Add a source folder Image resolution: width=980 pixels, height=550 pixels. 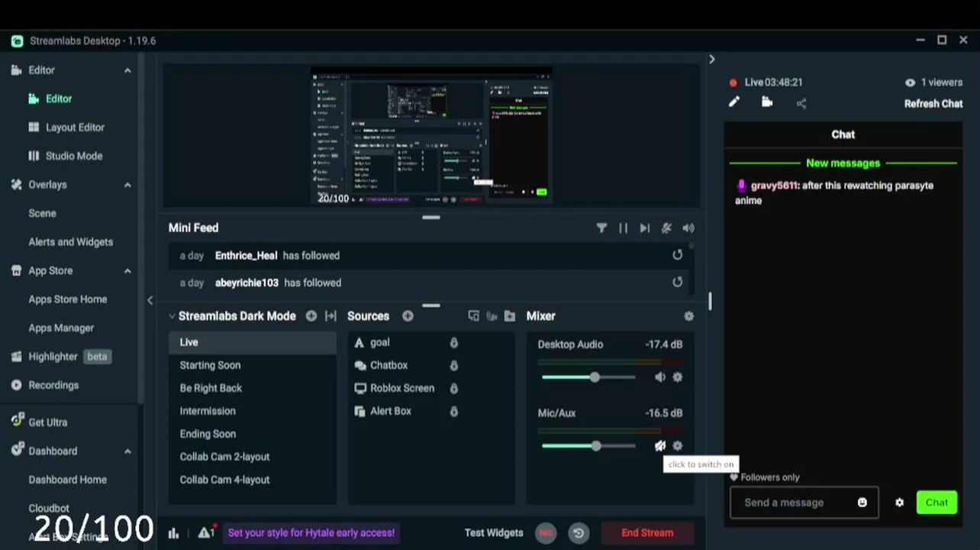pyautogui.click(x=510, y=315)
